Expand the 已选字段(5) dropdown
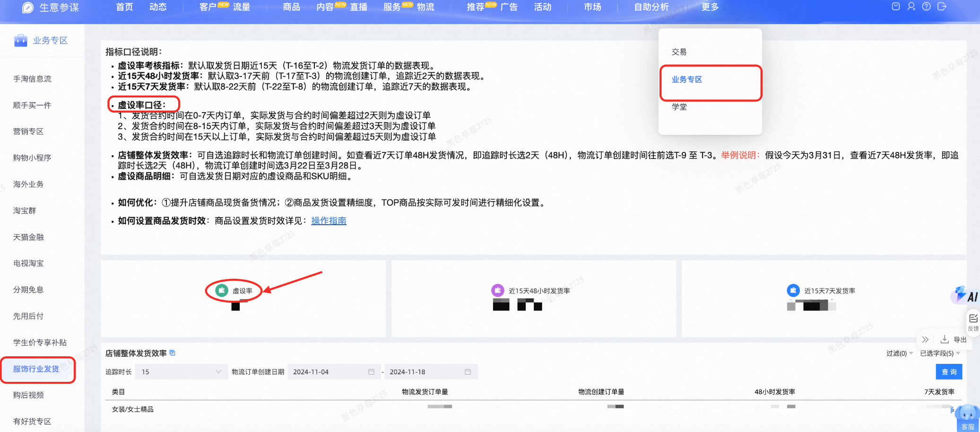980x432 pixels. 940,353
